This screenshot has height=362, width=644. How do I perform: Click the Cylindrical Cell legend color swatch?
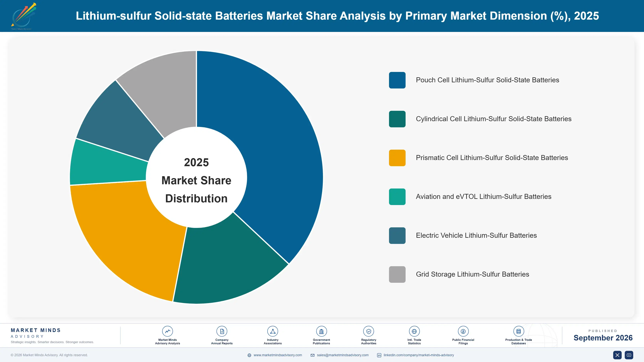pos(397,119)
